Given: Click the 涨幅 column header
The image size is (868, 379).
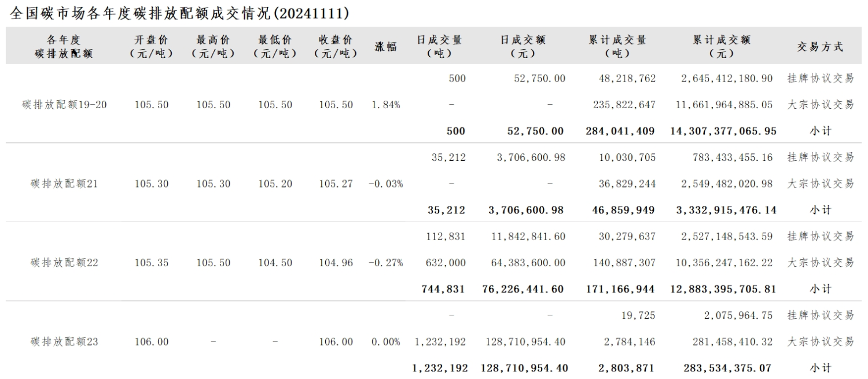Looking at the screenshot, I should click(x=385, y=47).
